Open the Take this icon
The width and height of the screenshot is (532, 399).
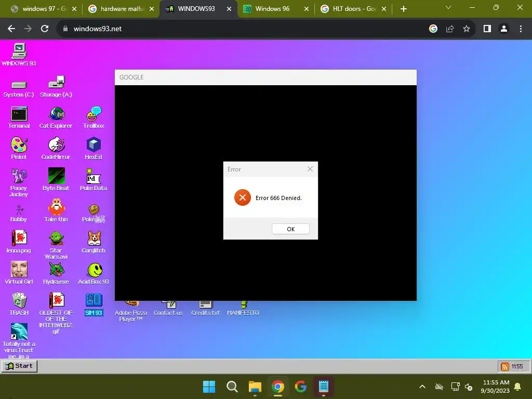pos(56,211)
